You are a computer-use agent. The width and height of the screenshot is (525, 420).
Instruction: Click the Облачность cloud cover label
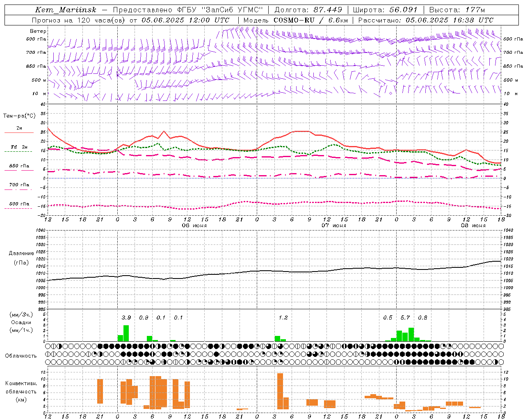(21, 356)
